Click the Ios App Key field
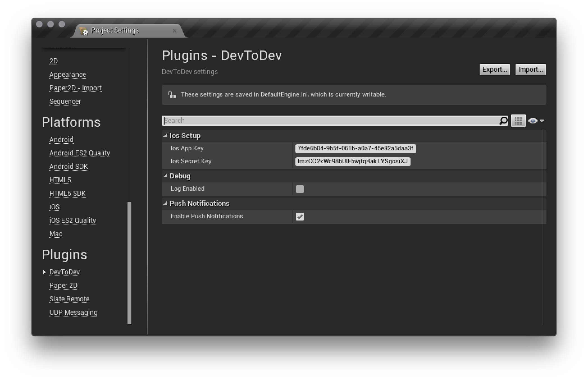The width and height of the screenshot is (588, 381). 355,148
